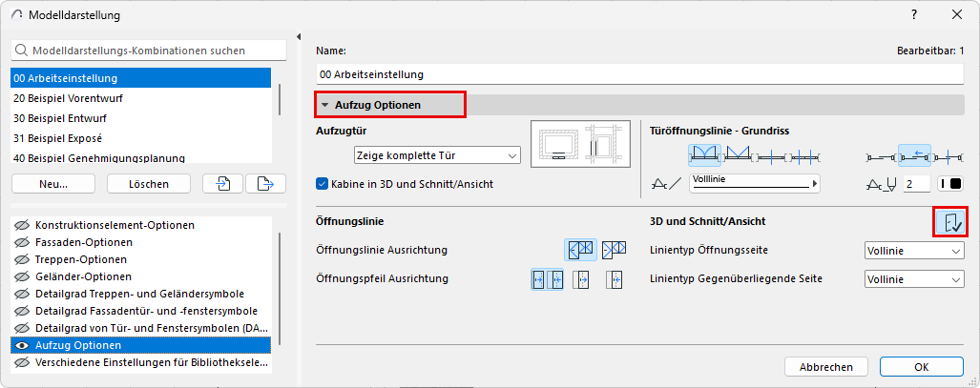Toggle eye icon for Geländer-Optionen
980x388 pixels.
coord(23,276)
